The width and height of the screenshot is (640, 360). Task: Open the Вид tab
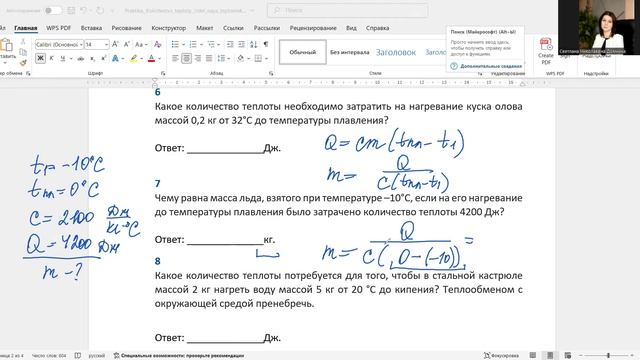[x=351, y=28]
